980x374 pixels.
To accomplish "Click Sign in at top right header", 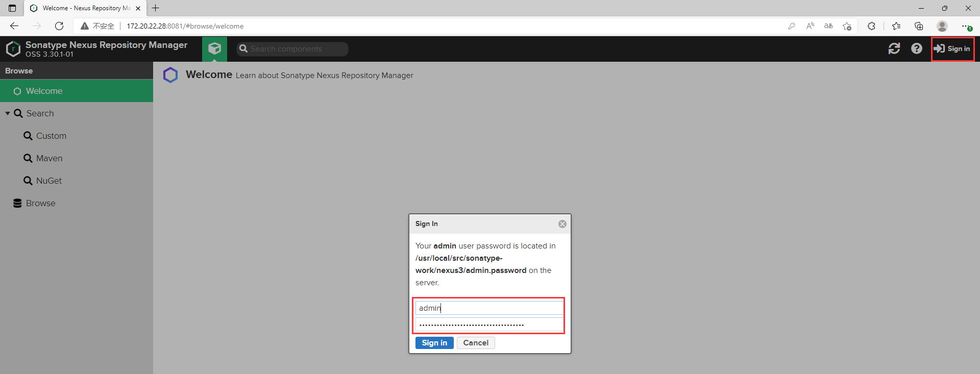I will pos(952,49).
